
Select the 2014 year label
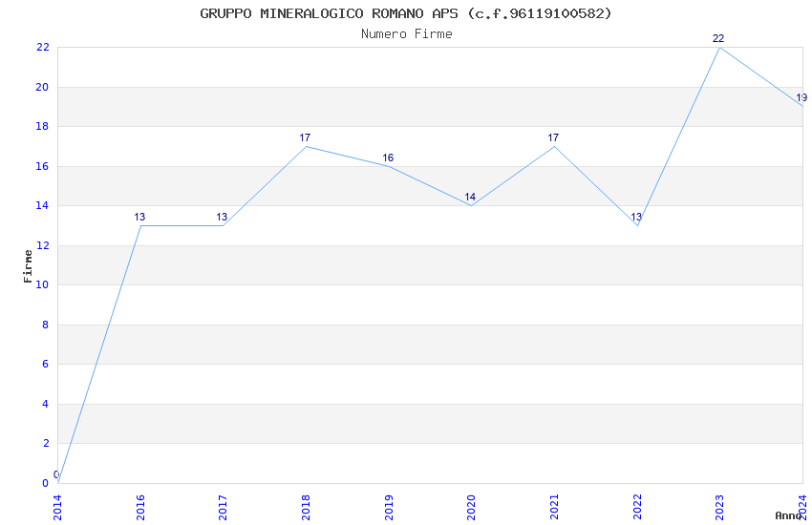coord(57,508)
